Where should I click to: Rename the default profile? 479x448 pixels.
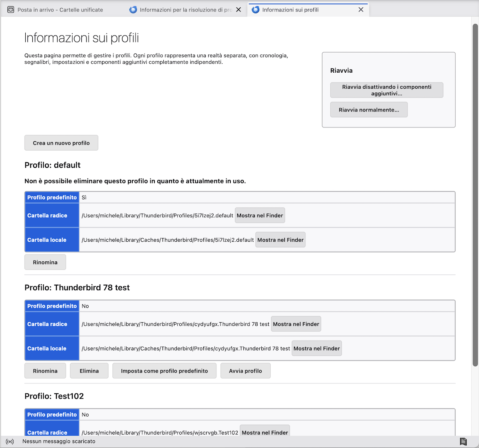pyautogui.click(x=45, y=262)
